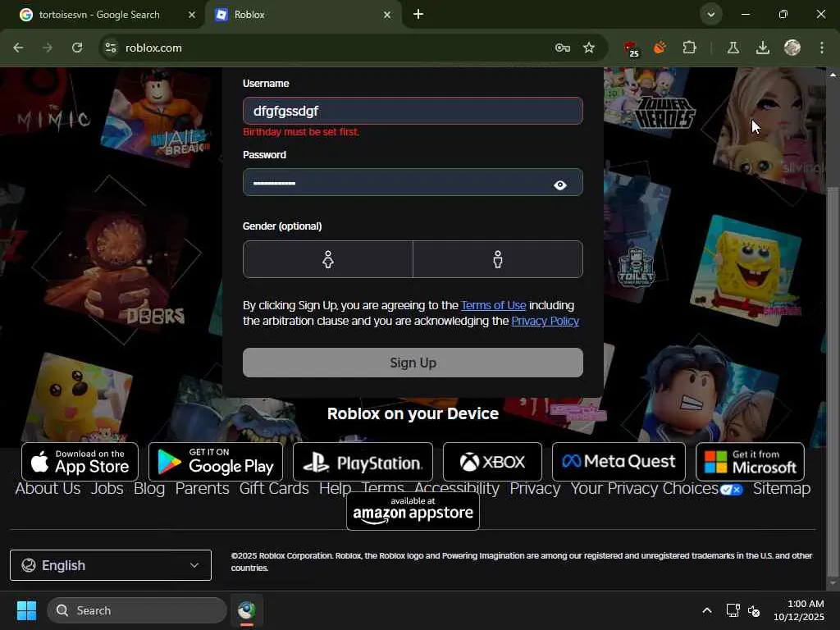Open the Chrome three-dot menu
The height and width of the screenshot is (630, 840).
click(821, 48)
